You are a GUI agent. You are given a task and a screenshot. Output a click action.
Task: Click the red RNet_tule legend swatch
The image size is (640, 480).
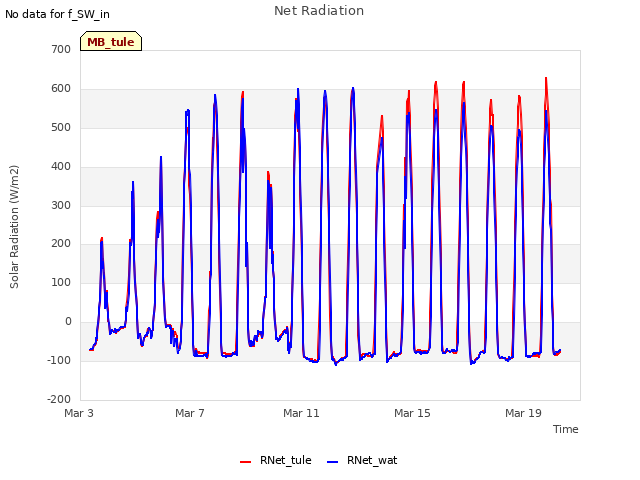245,462
